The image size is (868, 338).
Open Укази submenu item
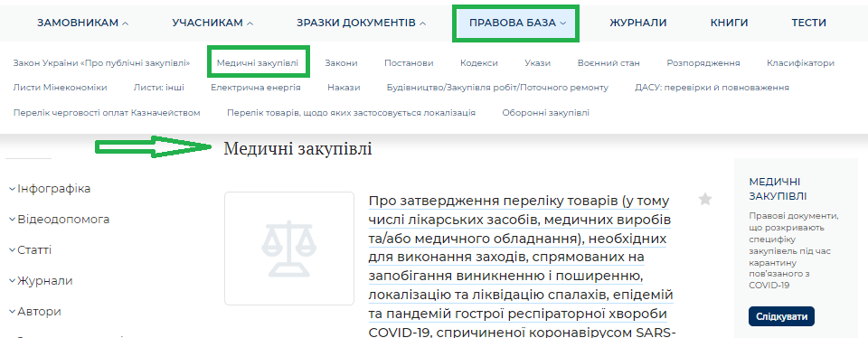(537, 63)
